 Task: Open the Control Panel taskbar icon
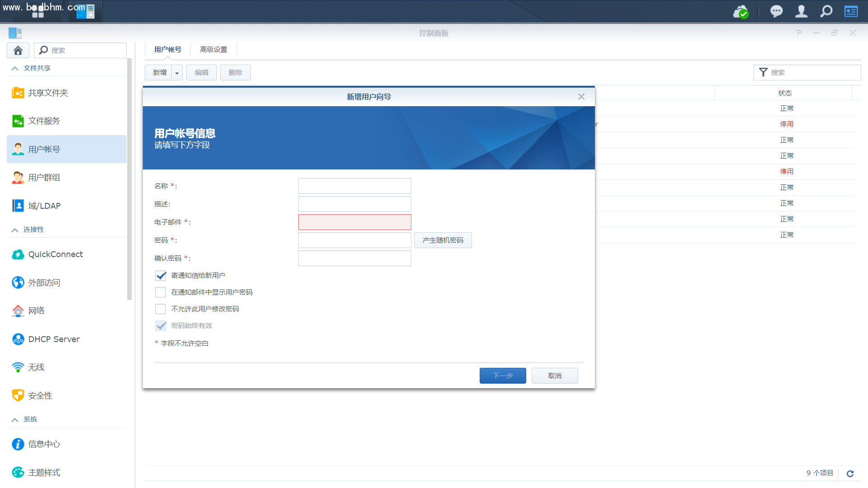85,11
